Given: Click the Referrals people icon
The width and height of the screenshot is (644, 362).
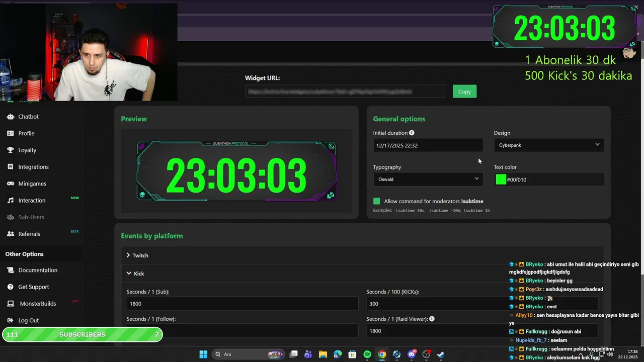Looking at the screenshot, I should (10, 234).
